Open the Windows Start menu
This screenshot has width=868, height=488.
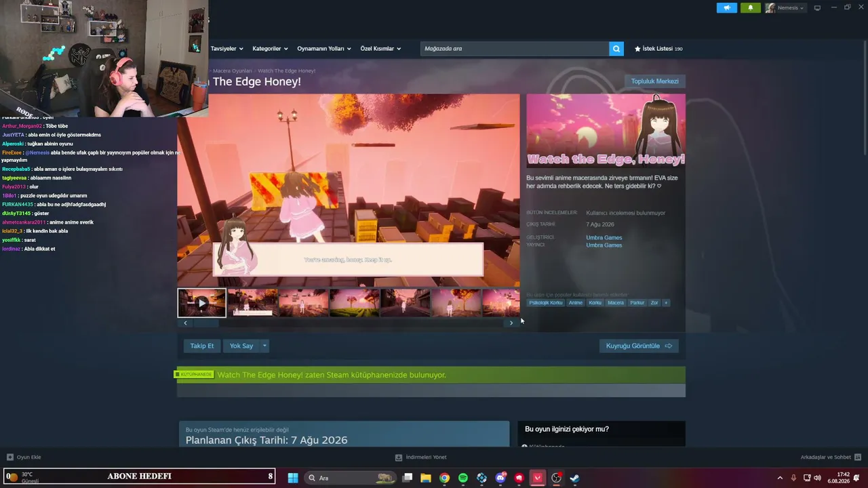click(293, 478)
